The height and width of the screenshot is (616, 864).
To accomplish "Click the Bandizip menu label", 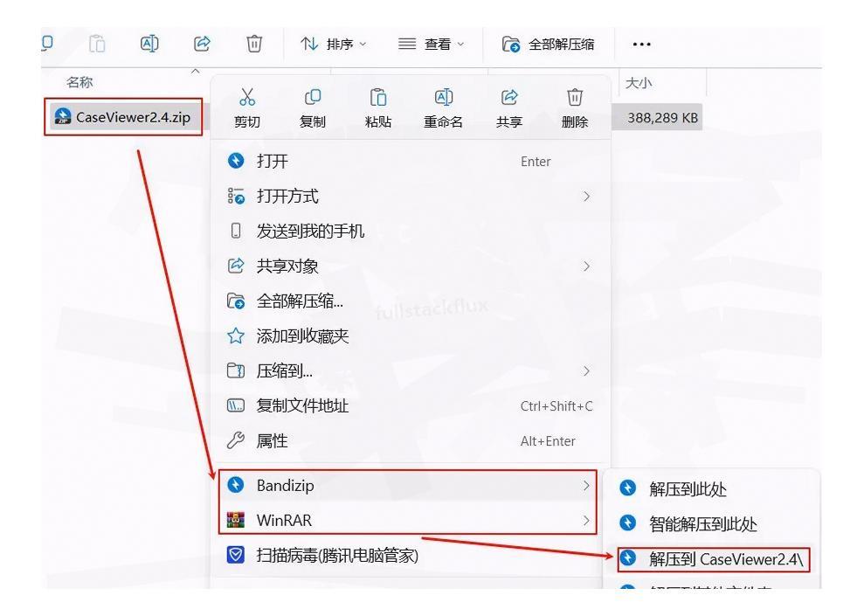I will 286,486.
